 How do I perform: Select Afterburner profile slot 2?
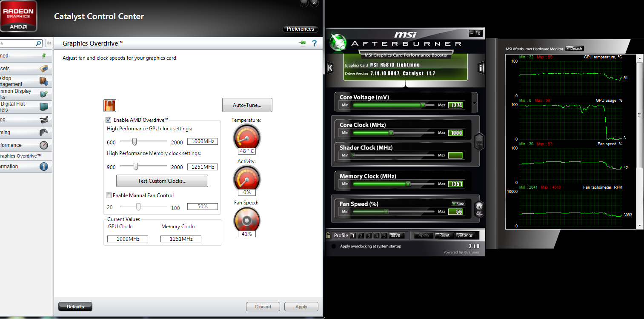tap(361, 235)
